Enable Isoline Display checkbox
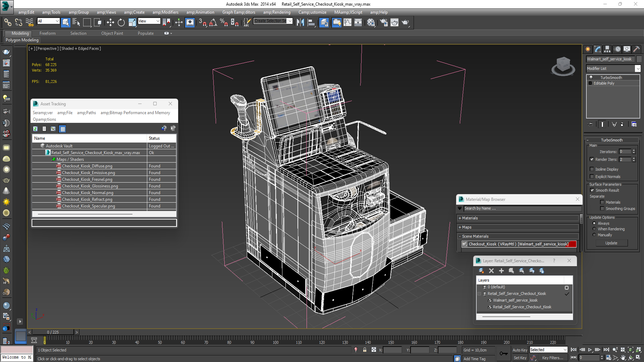This screenshot has height=362, width=644. 592,169
